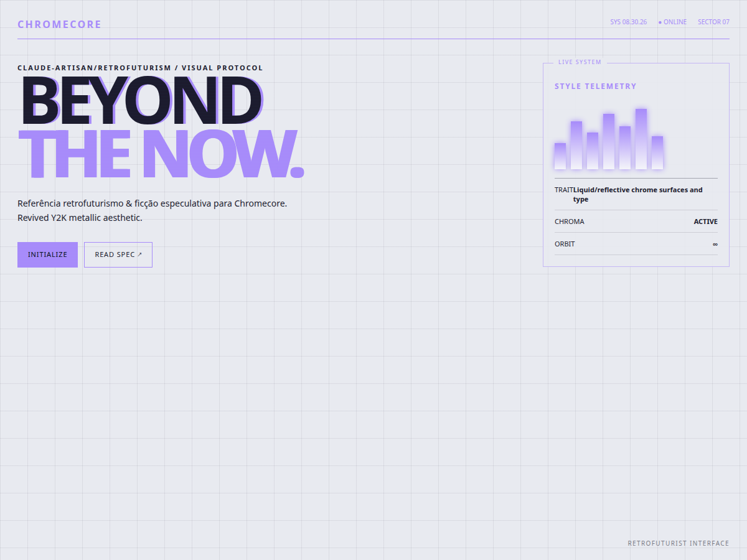This screenshot has width=747, height=560.
Task: Click the THE NOW. purple headline
Action: (161, 154)
